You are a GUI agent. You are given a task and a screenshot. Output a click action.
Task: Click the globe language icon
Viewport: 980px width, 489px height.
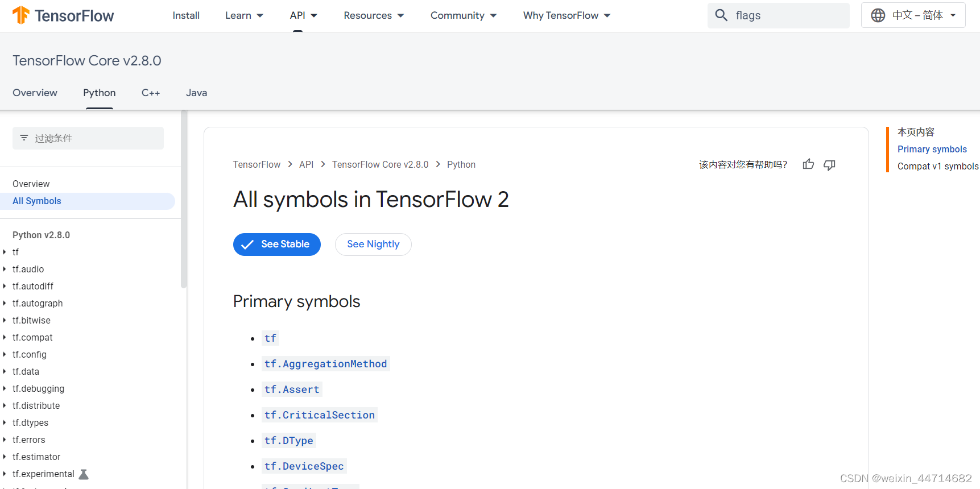pos(878,15)
